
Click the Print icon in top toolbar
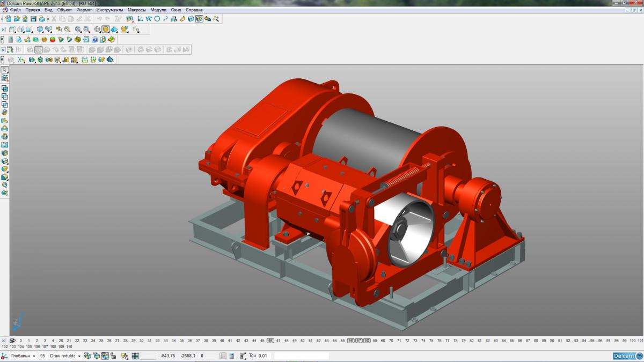[41, 19]
